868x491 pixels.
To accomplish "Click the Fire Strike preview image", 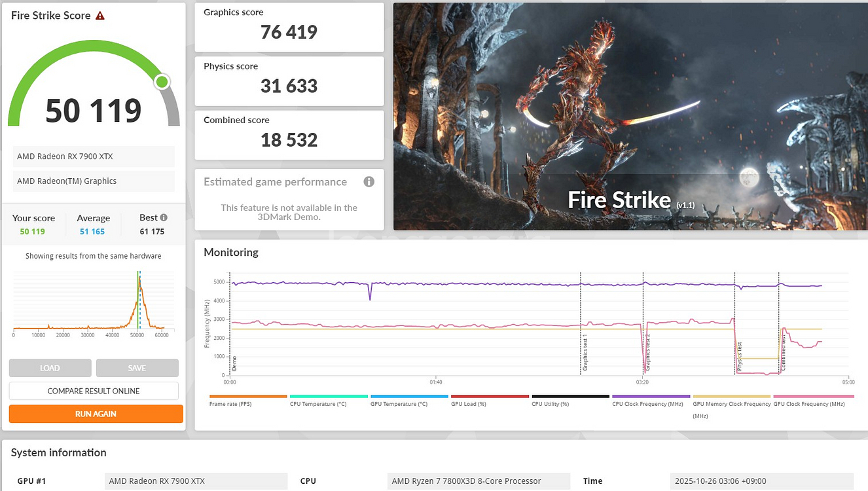I will click(x=630, y=117).
